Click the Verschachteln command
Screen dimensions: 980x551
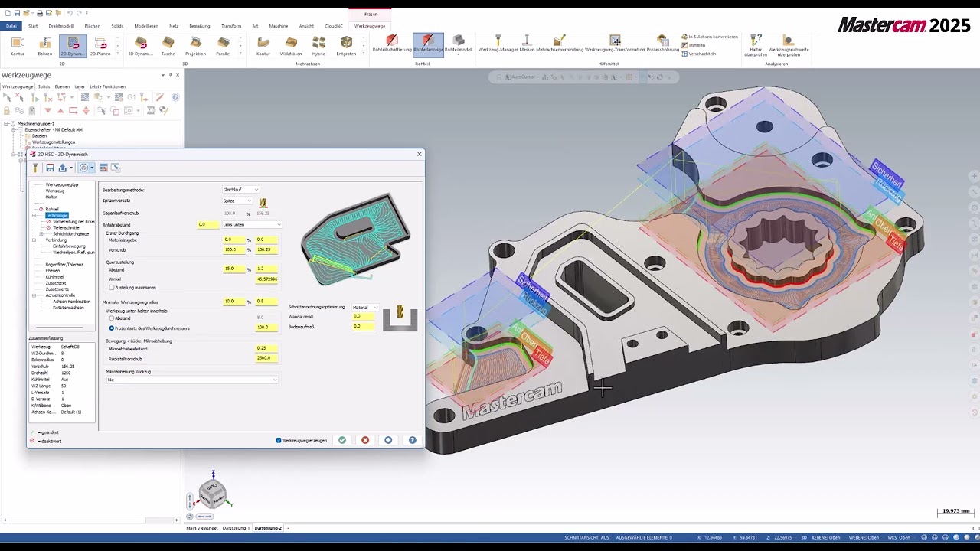click(698, 54)
